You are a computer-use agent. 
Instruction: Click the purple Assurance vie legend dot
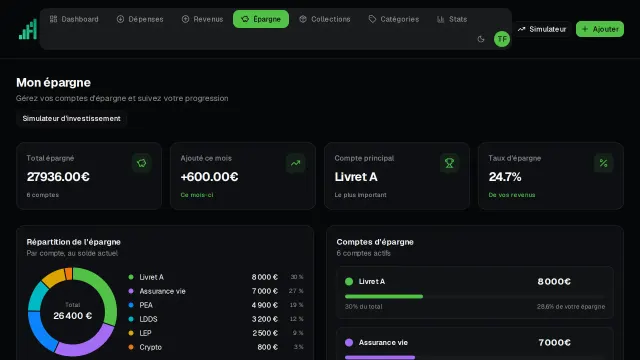tap(131, 291)
